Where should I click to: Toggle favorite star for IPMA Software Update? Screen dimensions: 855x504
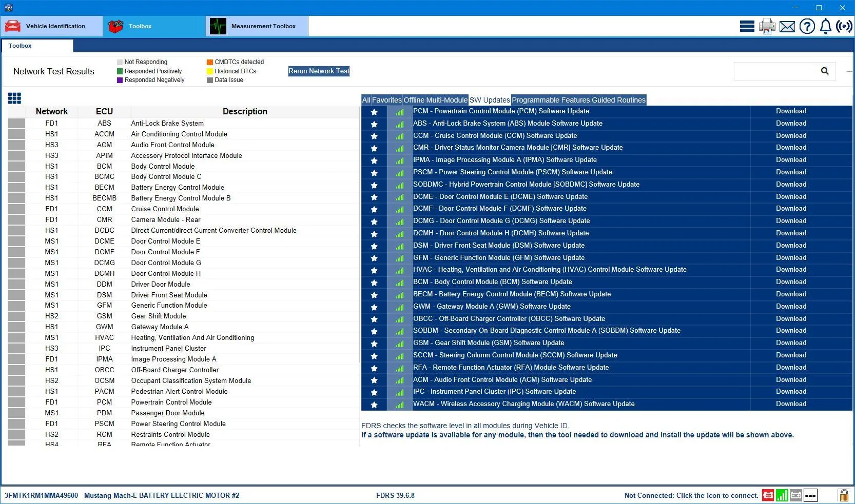tap(374, 160)
